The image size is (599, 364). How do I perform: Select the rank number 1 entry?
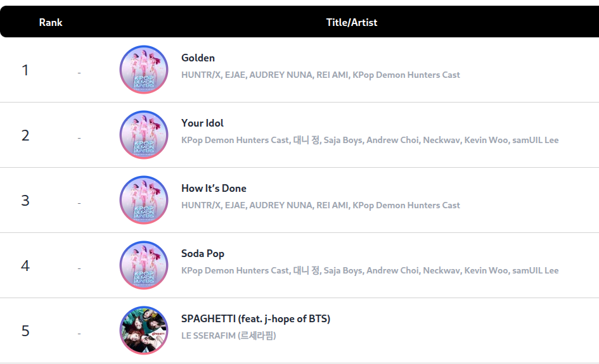click(25, 70)
